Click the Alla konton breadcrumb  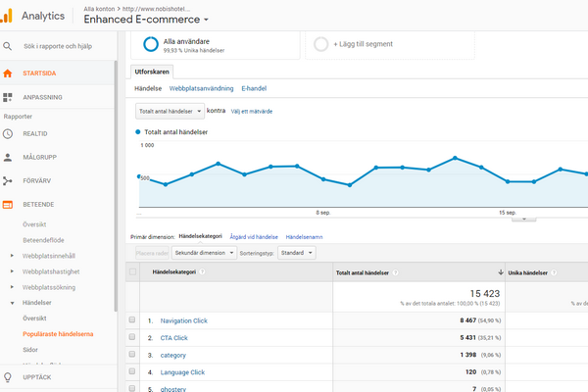pos(99,9)
